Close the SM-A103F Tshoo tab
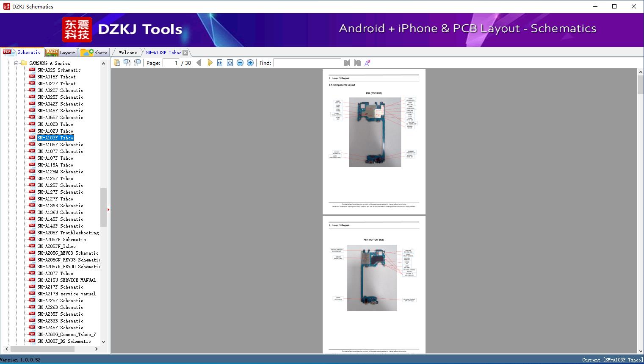Screen dimensions: 644x364 185,53
